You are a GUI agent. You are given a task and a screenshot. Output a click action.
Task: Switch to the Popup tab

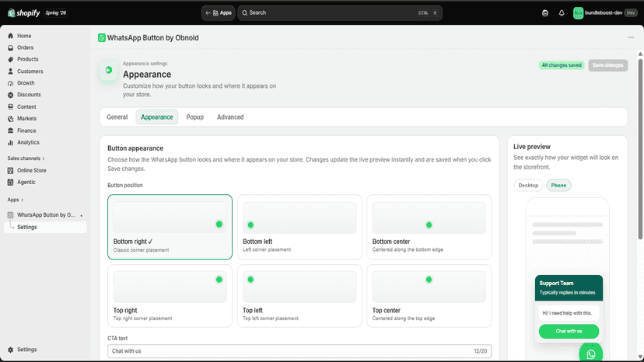195,117
